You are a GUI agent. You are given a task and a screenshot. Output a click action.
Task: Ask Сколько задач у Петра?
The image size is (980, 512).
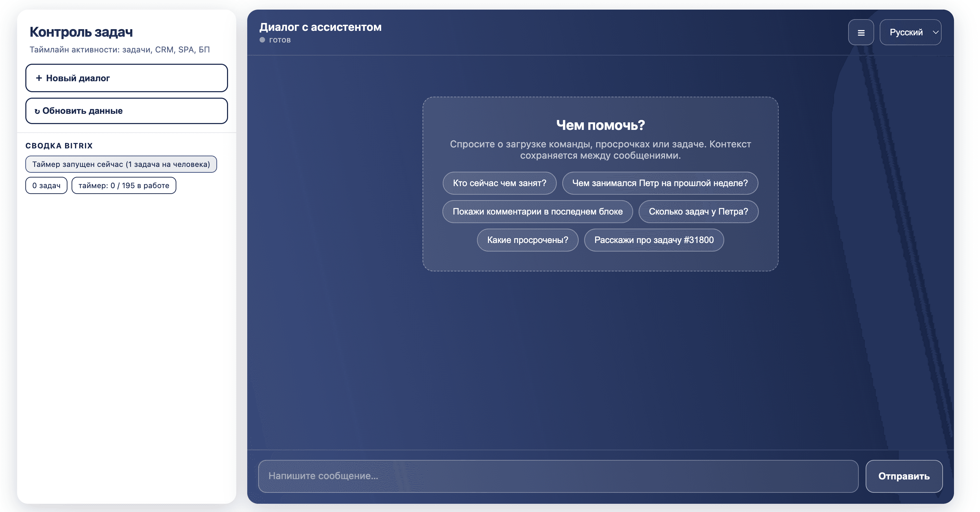(699, 212)
